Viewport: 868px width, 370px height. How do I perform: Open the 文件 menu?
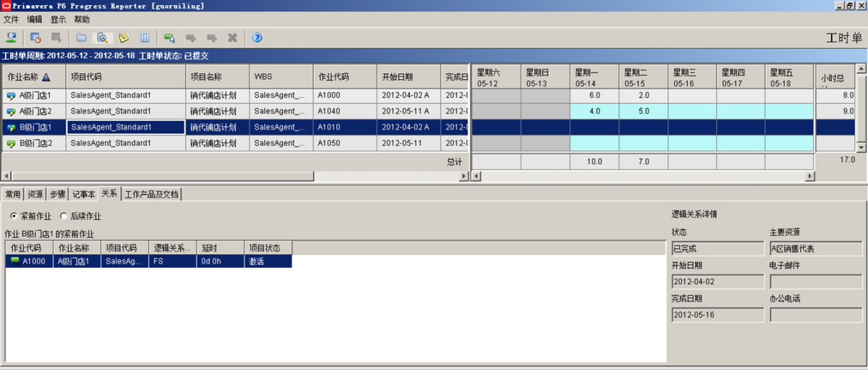click(11, 20)
